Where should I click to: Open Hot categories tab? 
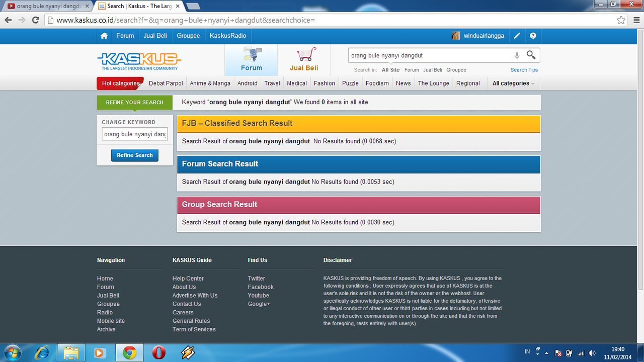coord(120,83)
